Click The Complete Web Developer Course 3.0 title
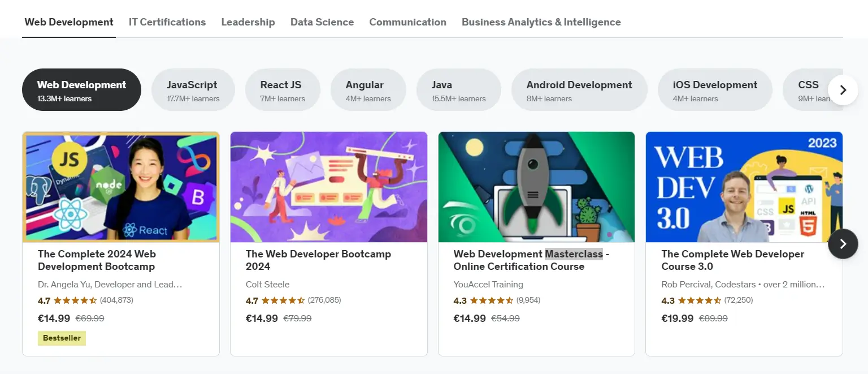Image resolution: width=868 pixels, height=374 pixels. [x=732, y=260]
